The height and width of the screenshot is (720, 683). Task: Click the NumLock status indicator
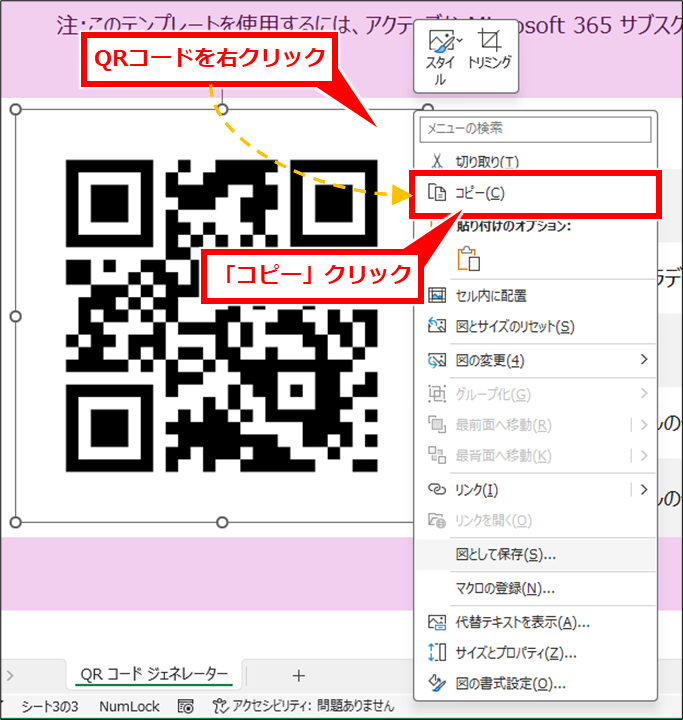pos(129,706)
